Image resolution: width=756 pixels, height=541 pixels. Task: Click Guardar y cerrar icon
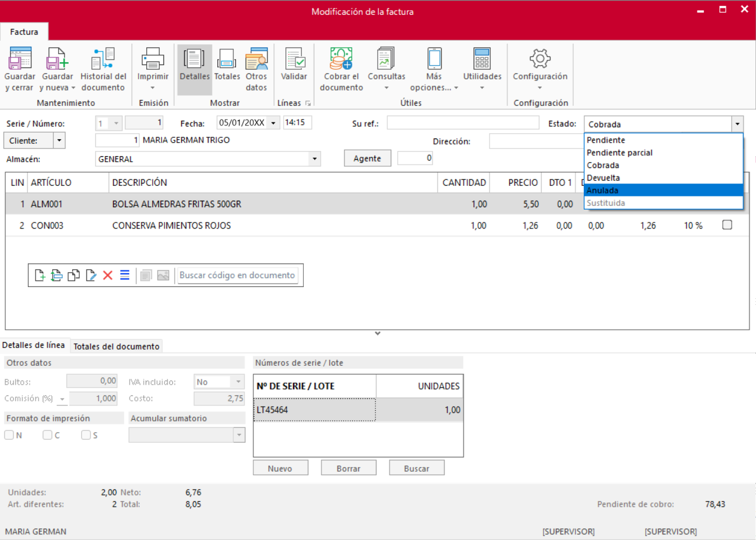coord(20,58)
